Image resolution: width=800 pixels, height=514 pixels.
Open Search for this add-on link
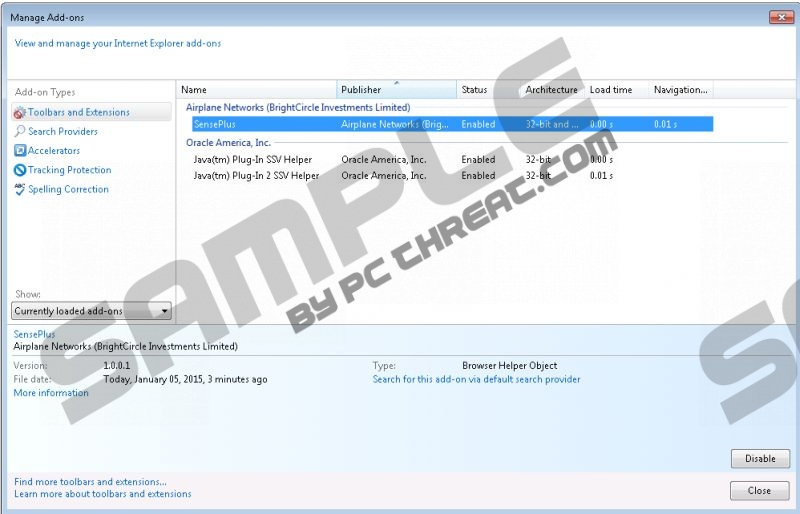coord(476,379)
